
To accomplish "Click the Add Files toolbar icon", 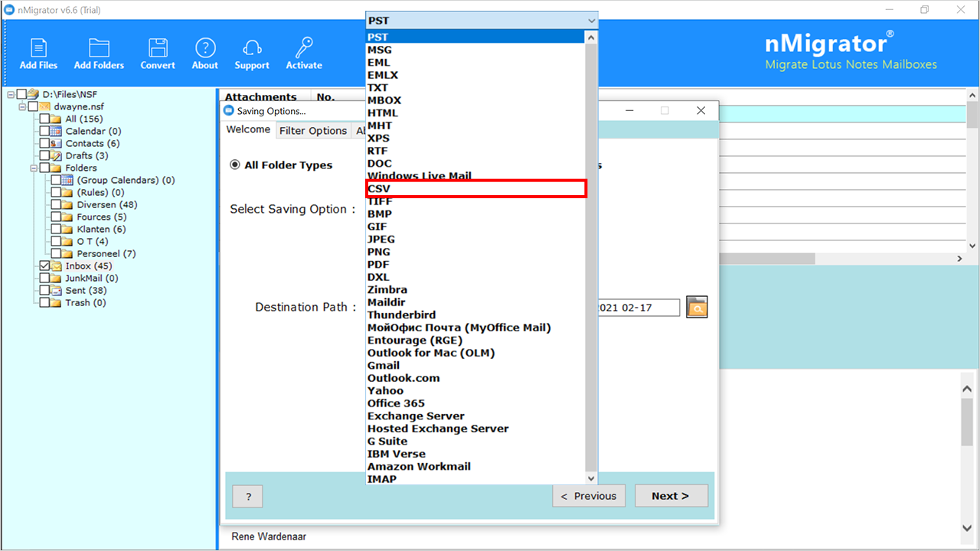I will (38, 47).
